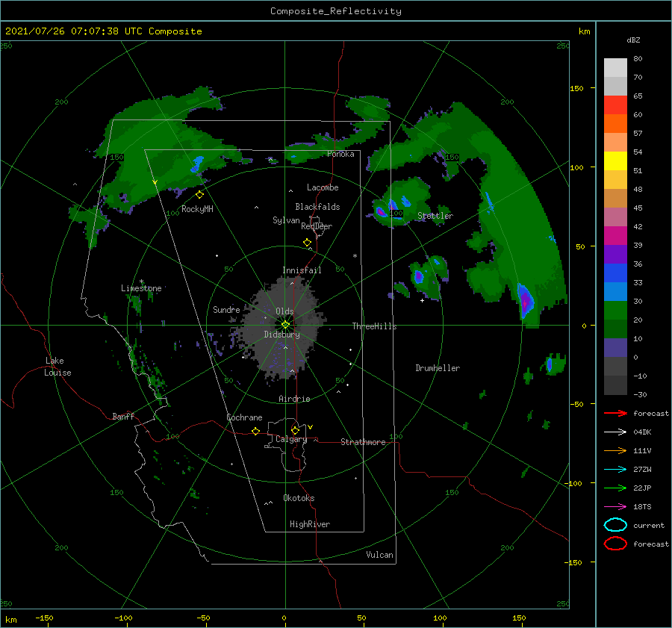Click the yellow diamond marker below RedDeer

pos(307,243)
